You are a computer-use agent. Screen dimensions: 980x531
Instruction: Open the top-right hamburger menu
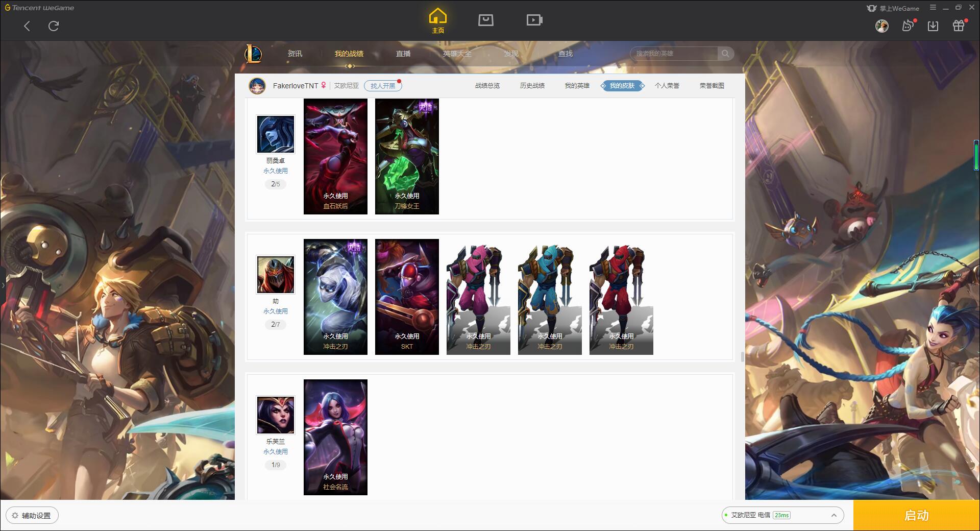(x=933, y=8)
